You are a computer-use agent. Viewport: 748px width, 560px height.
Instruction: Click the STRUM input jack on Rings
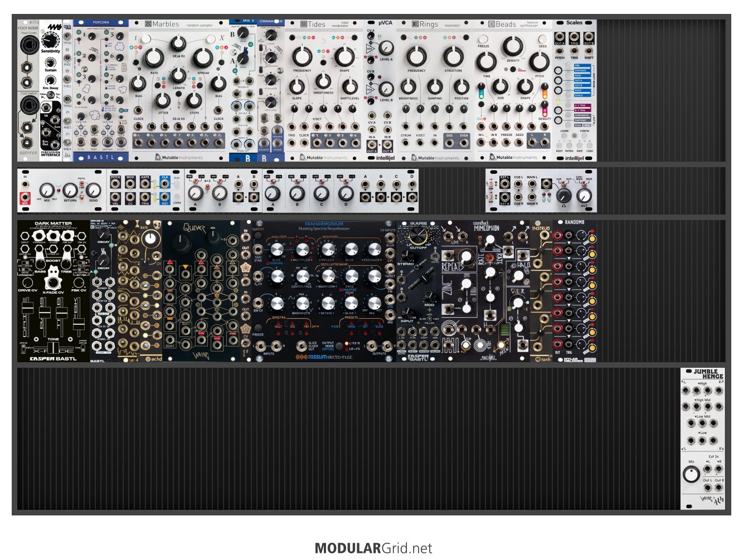(405, 143)
